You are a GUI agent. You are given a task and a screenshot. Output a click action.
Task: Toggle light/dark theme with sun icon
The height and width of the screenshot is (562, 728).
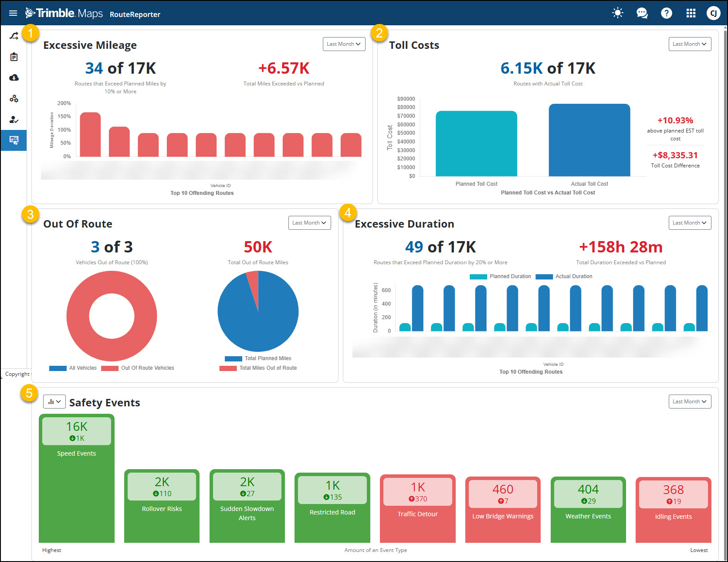coord(617,13)
